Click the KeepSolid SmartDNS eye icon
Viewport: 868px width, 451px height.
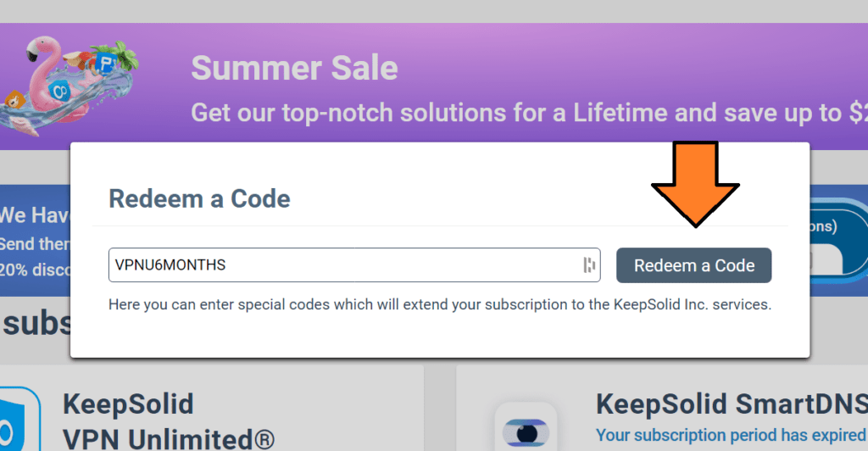point(526,432)
